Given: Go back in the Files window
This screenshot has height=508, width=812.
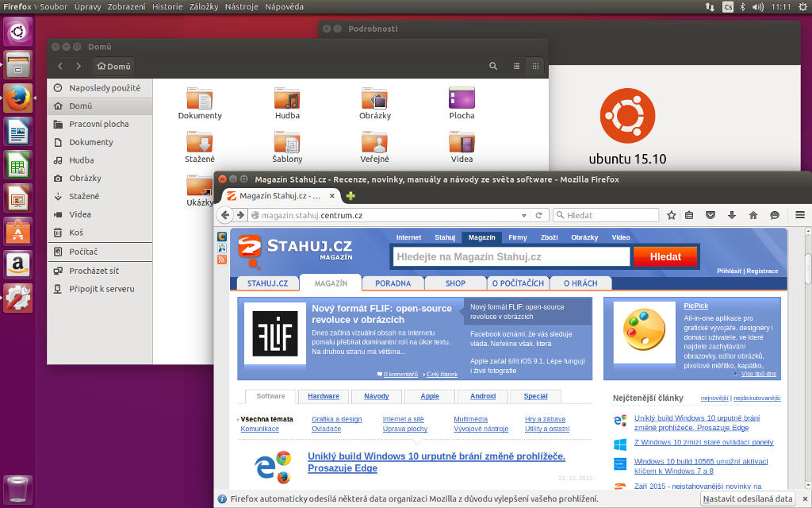Looking at the screenshot, I should pyautogui.click(x=60, y=66).
